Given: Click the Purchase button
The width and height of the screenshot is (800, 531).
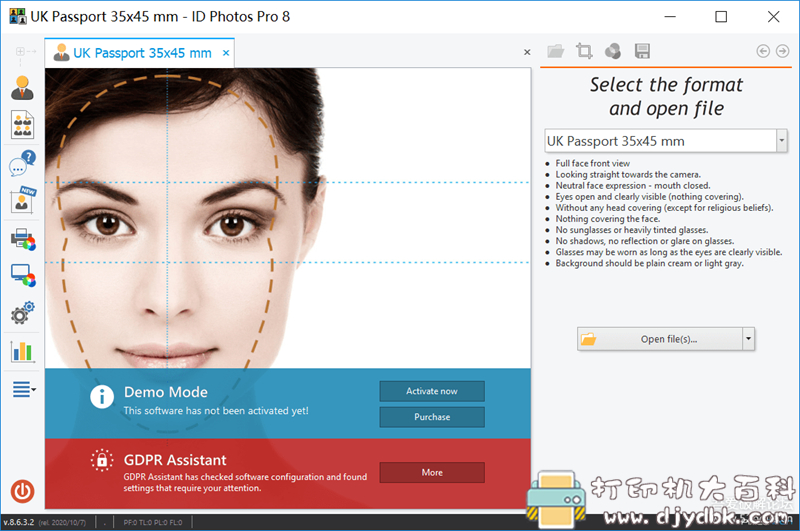Looking at the screenshot, I should pyautogui.click(x=432, y=417).
